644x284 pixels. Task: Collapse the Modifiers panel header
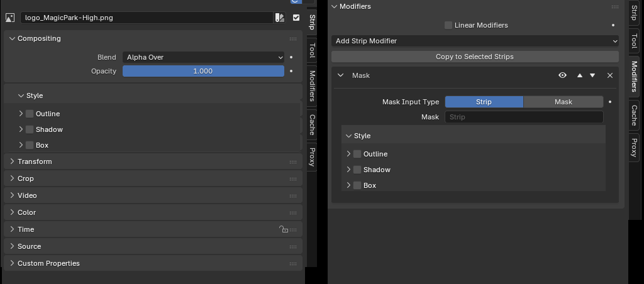point(335,6)
